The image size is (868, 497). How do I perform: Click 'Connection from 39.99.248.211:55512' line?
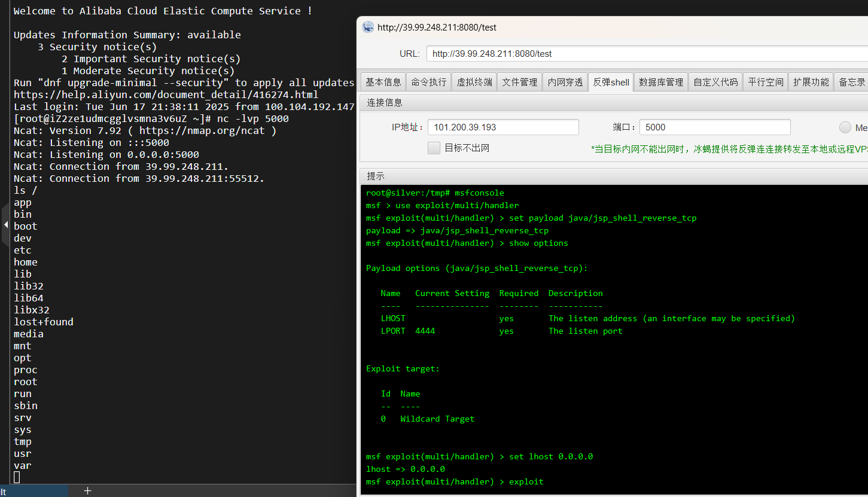click(139, 178)
